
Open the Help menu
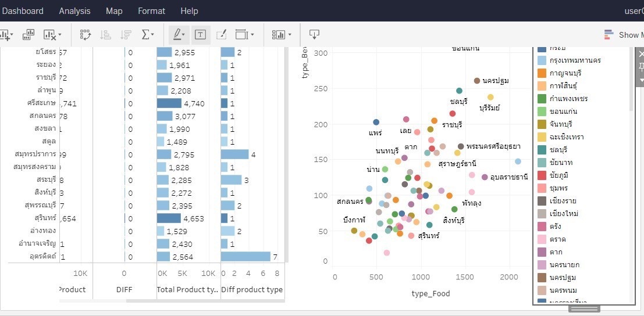pyautogui.click(x=189, y=11)
